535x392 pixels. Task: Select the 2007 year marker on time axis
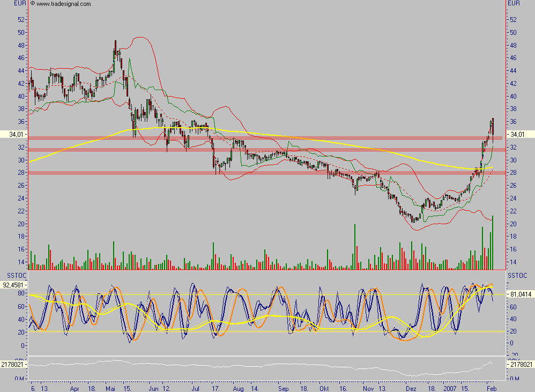(x=451, y=387)
